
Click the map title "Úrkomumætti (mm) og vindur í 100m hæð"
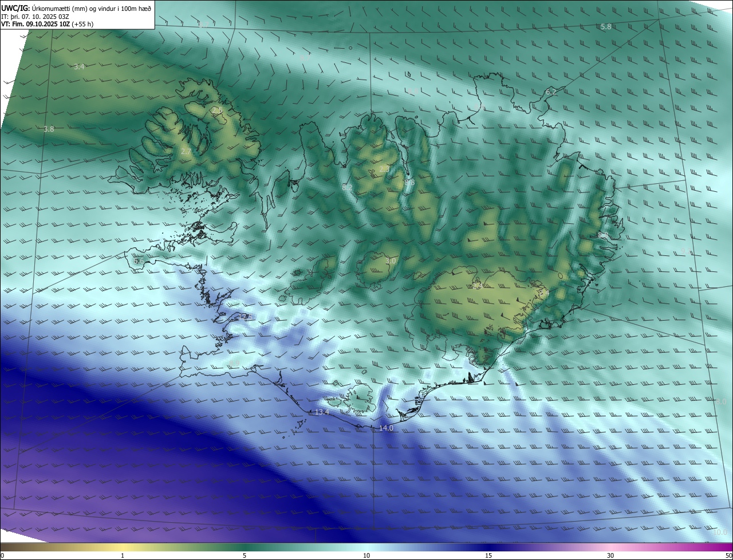(x=90, y=7)
